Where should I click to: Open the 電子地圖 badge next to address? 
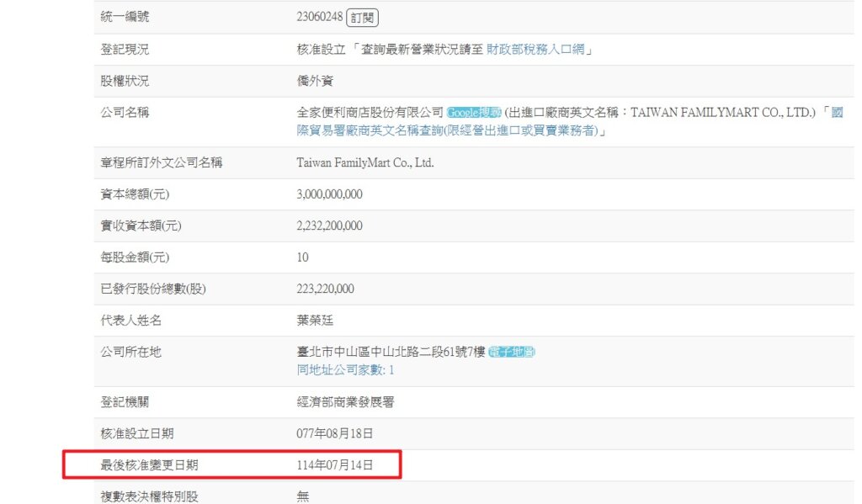[511, 353]
